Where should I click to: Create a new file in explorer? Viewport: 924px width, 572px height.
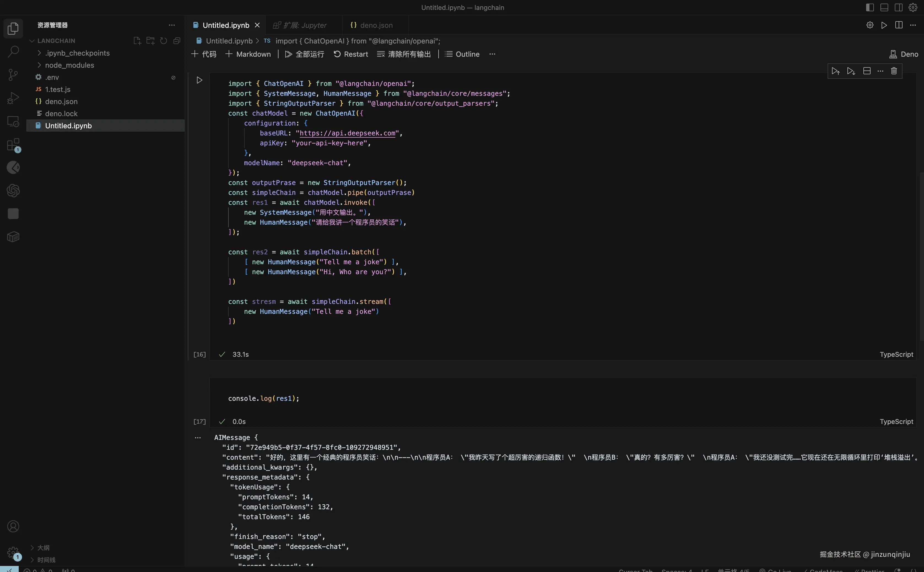point(137,41)
